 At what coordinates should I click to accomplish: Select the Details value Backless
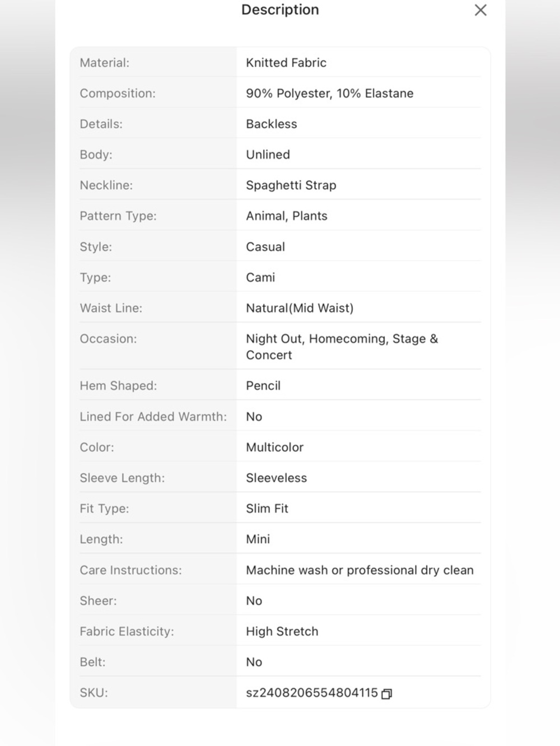272,124
